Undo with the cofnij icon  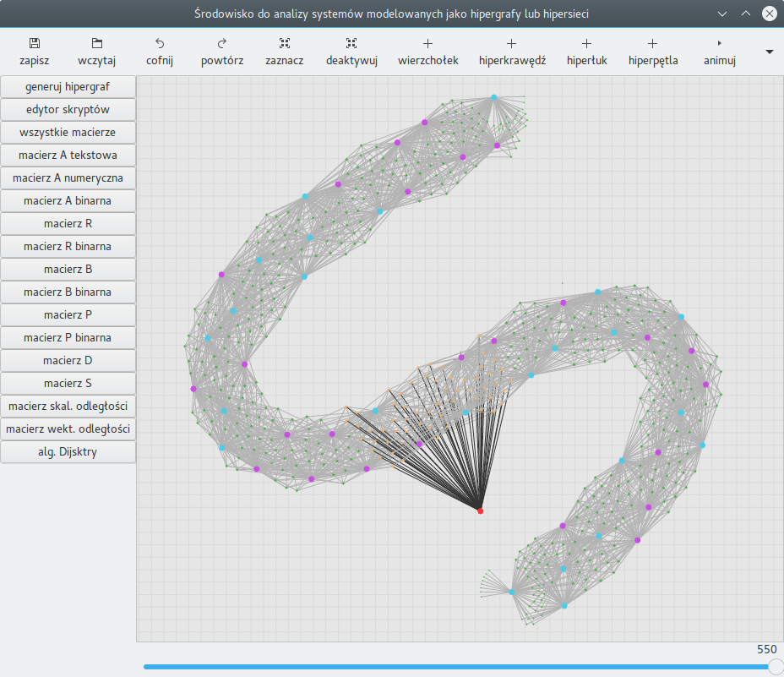160,44
